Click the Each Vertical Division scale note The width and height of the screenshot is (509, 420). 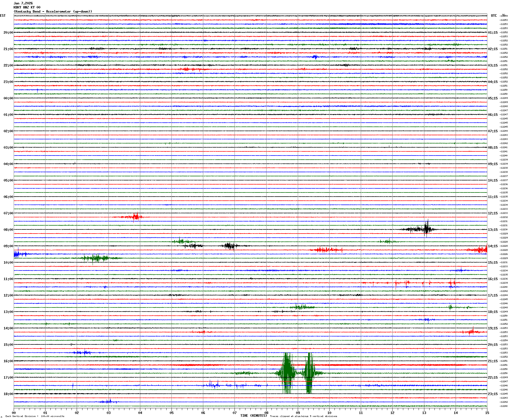coord(35,416)
